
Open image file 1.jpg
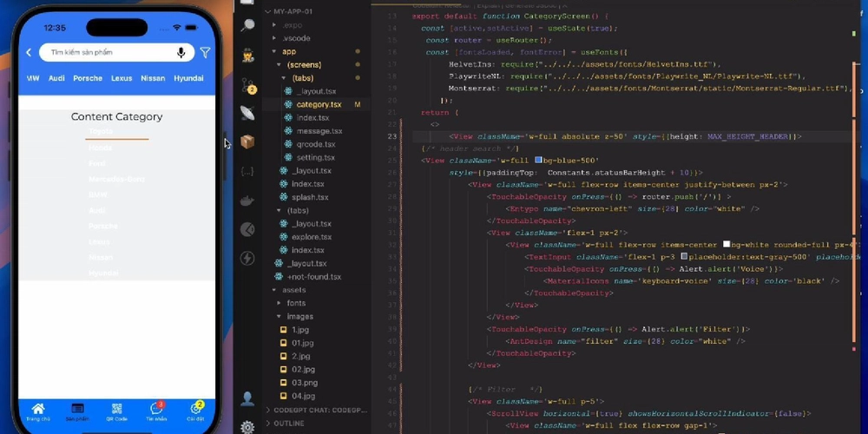pyautogui.click(x=300, y=330)
